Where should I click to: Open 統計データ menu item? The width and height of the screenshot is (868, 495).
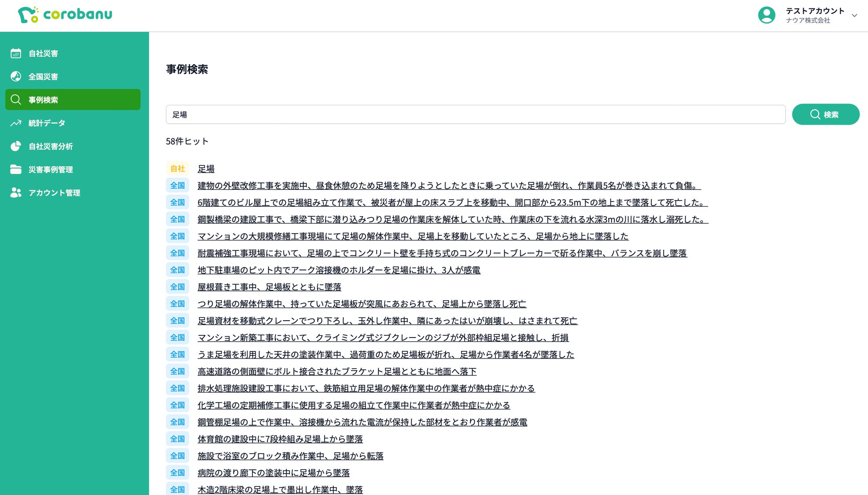pyautogui.click(x=47, y=123)
